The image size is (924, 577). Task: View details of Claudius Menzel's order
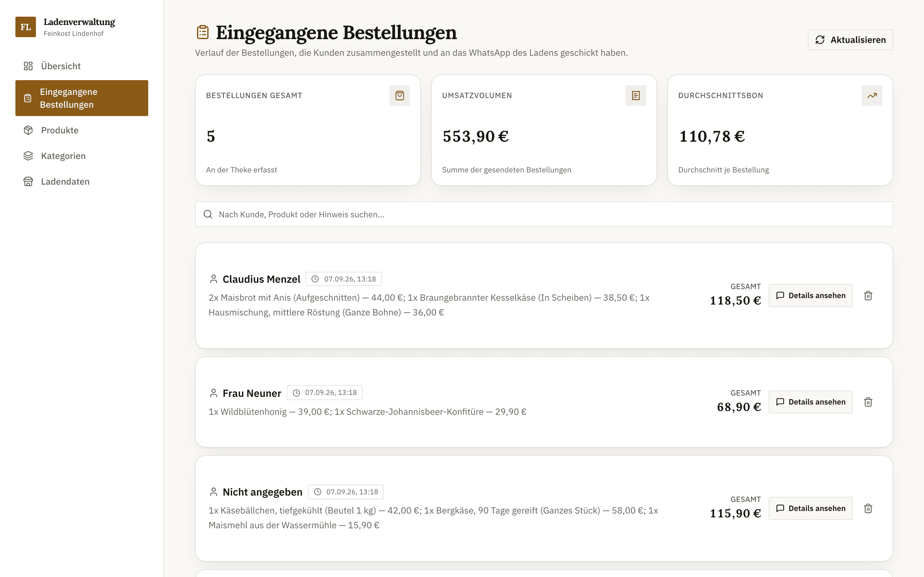810,295
